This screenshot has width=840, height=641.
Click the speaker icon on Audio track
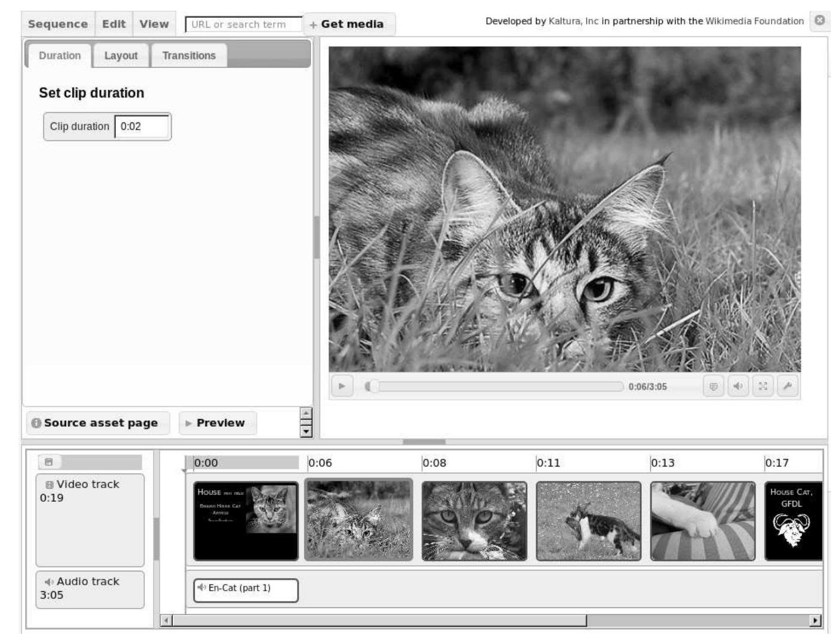50,581
